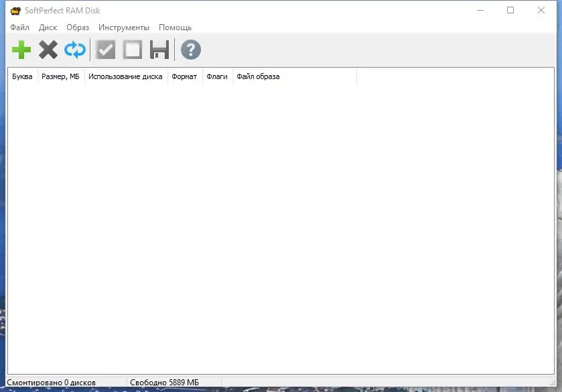562x392 pixels.
Task: Click the SoftPerfect RAM Disk title bar icon
Action: [x=15, y=11]
